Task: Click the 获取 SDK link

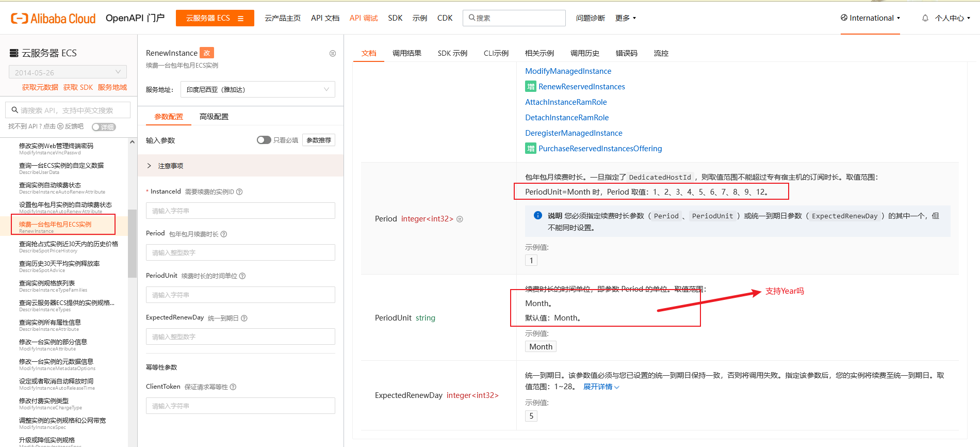Action: (78, 87)
